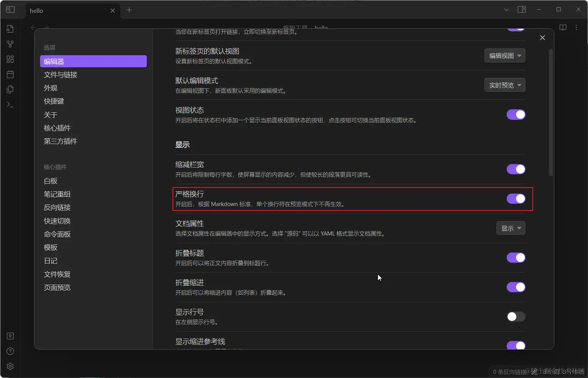
Task: Open the 文档属性 display dropdown
Action: [510, 228]
